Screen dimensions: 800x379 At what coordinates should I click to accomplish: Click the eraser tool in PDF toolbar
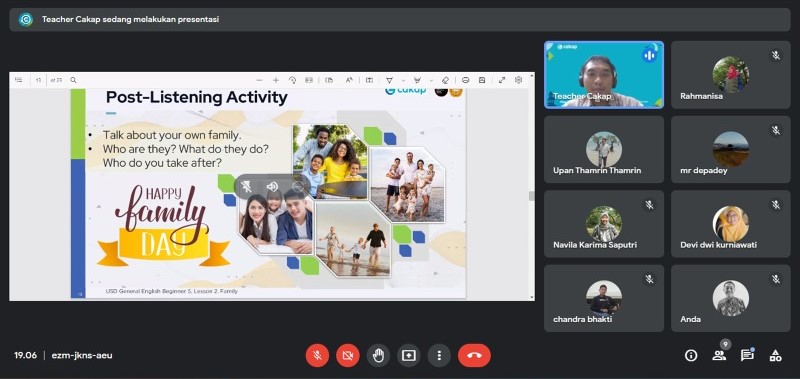pyautogui.click(x=445, y=80)
